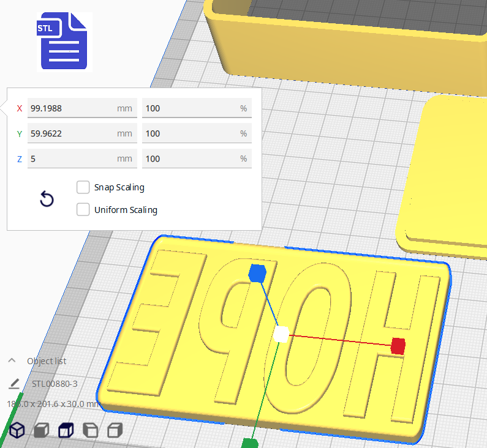487x448 pixels.
Task: Click the white center scale handle
Action: [281, 334]
